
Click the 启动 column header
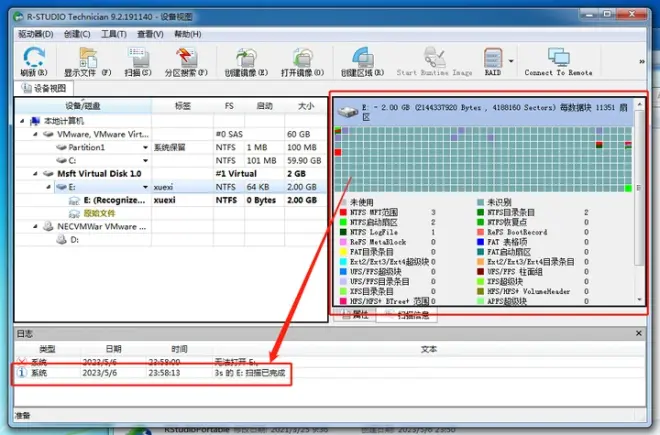264,106
